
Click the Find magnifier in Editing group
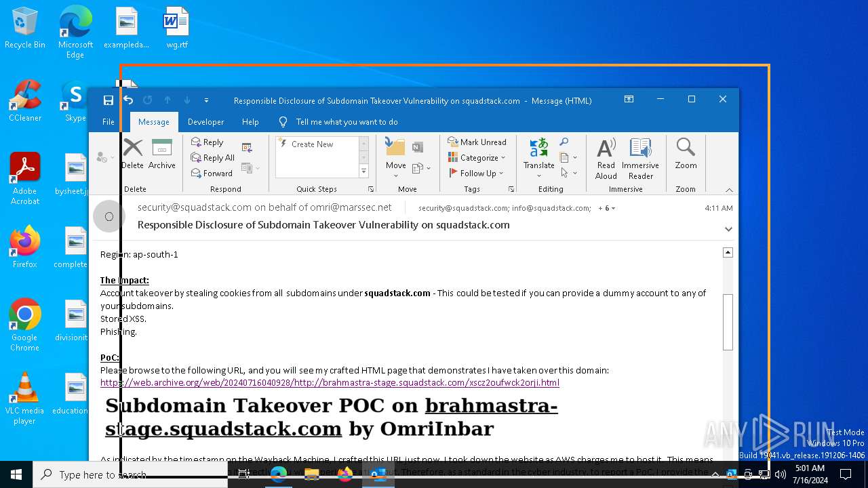click(x=564, y=142)
